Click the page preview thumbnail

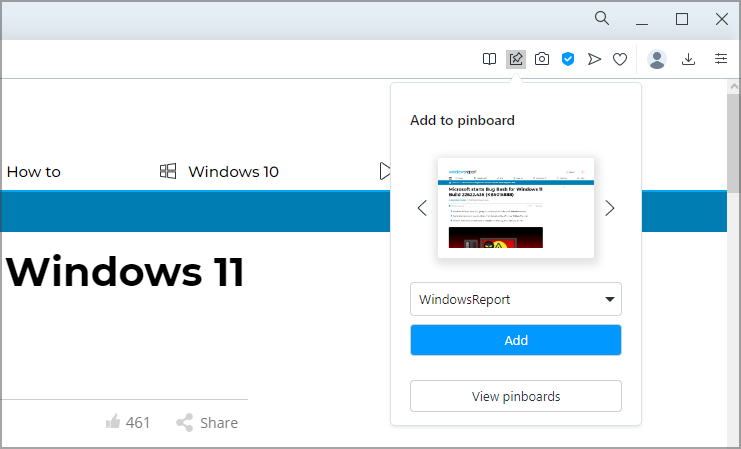click(516, 208)
